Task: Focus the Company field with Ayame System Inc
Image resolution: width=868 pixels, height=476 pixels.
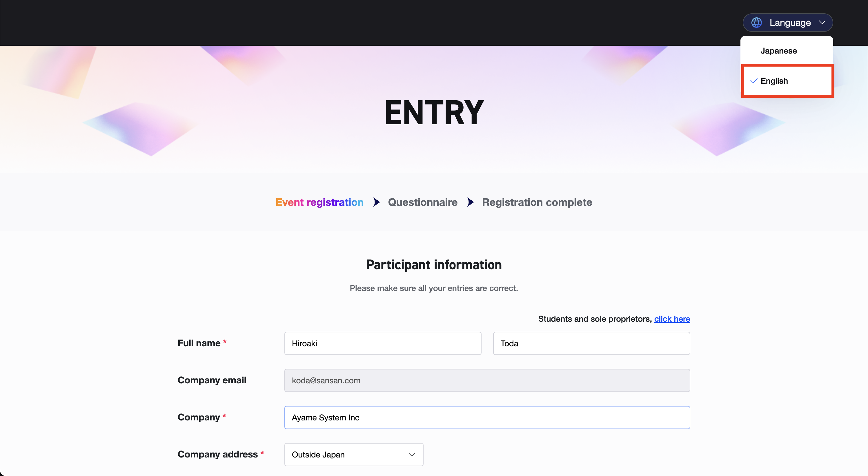Action: (x=487, y=418)
